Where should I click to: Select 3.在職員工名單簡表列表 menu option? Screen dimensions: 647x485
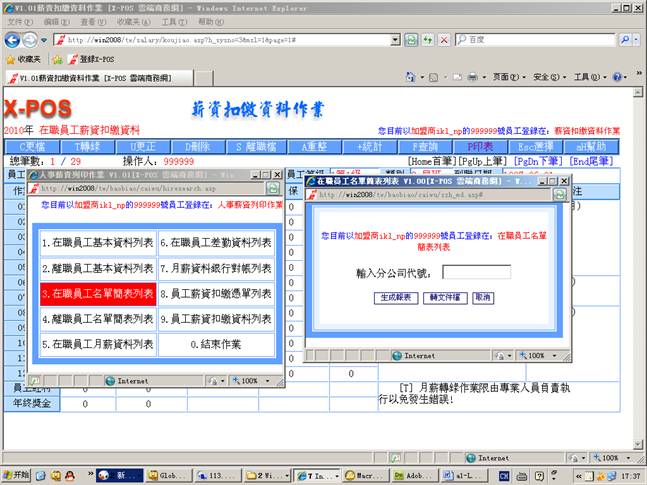[97, 293]
